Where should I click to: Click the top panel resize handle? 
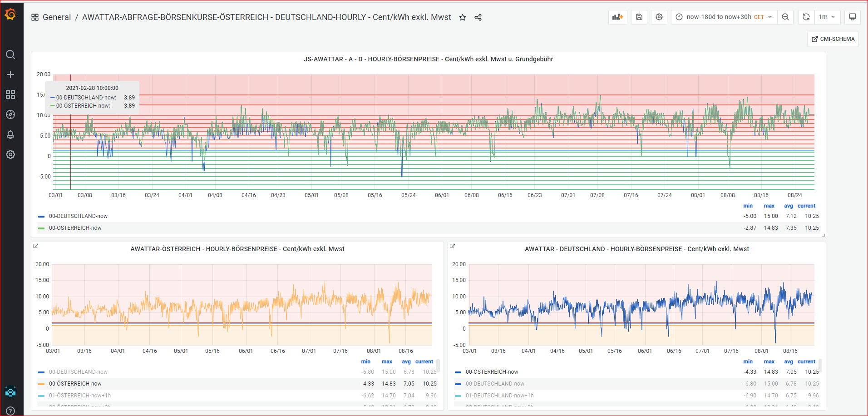(x=824, y=235)
